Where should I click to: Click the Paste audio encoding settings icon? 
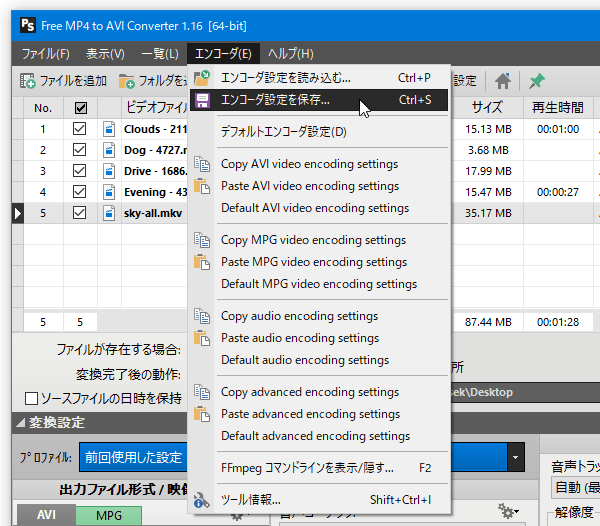tap(202, 339)
